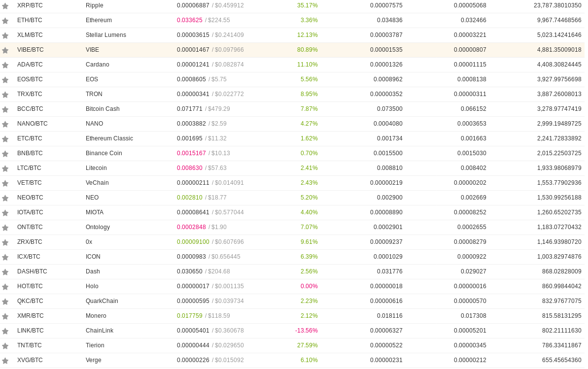Star the ETH/BTC row
588x369 pixels.
point(5,21)
